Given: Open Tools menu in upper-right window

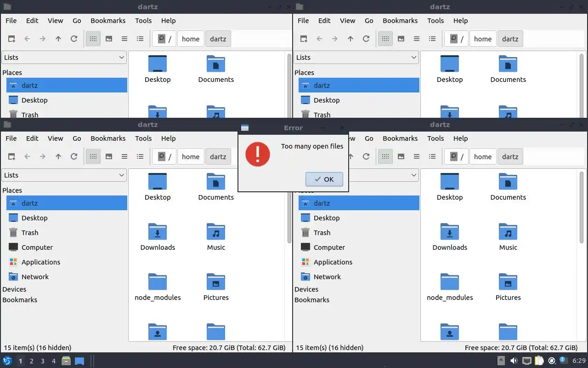Looking at the screenshot, I should [x=435, y=21].
